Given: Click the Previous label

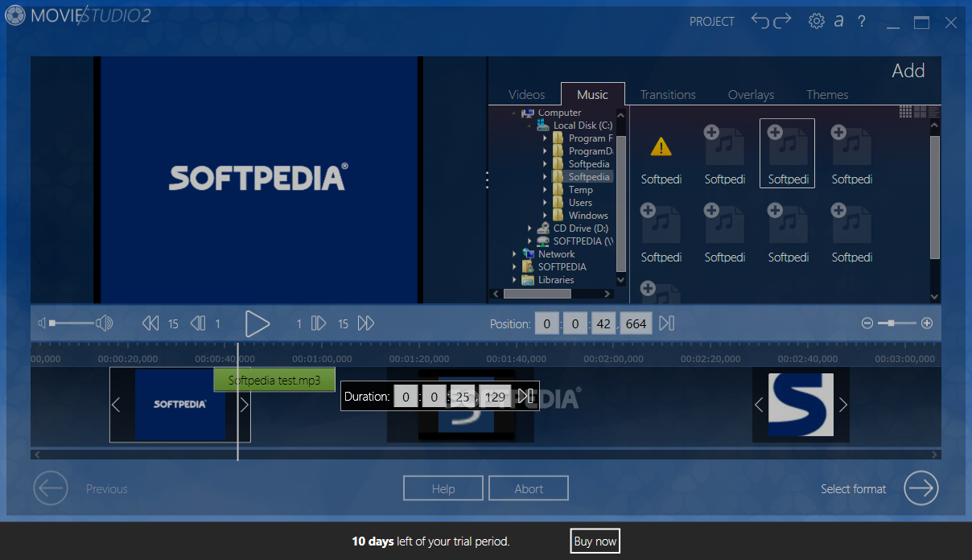Looking at the screenshot, I should (107, 488).
